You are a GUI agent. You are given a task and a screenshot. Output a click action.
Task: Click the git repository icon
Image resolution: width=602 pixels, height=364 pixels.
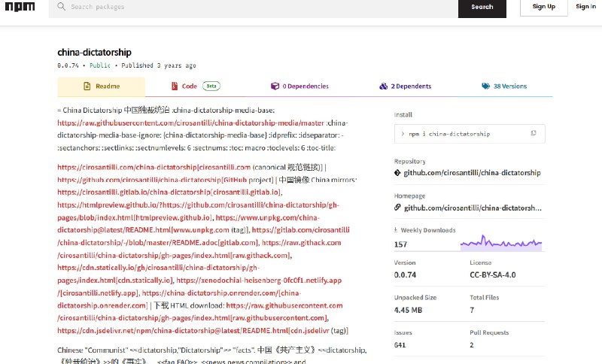coord(397,173)
